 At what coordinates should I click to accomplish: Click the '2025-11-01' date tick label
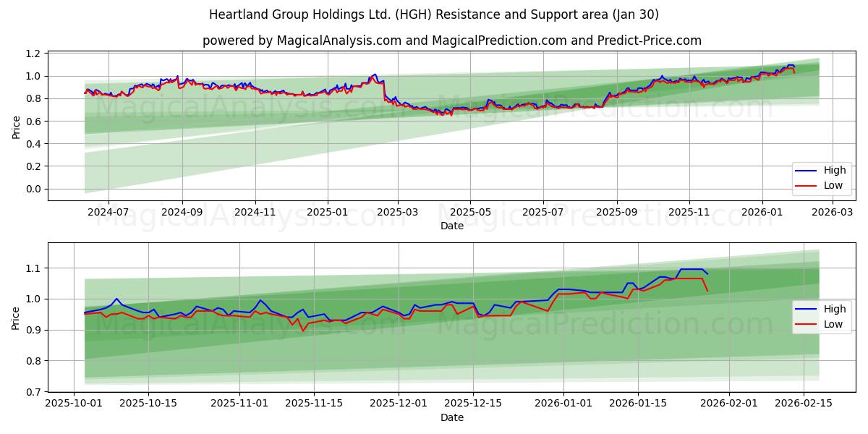(x=239, y=404)
